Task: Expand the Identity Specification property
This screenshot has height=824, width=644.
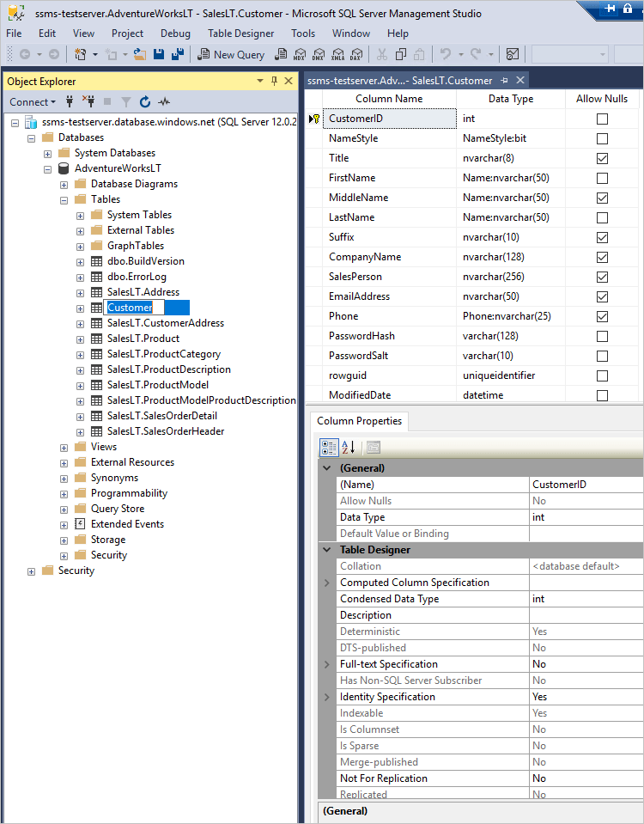Action: click(327, 697)
